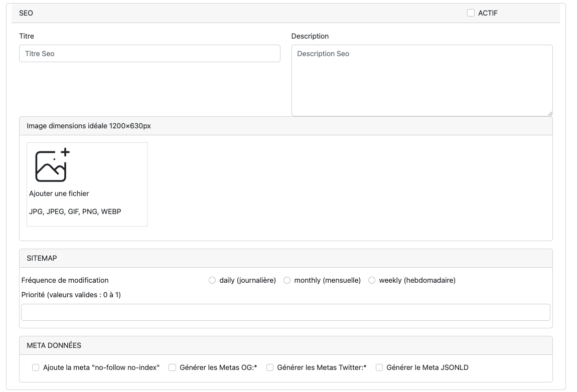This screenshot has height=392, width=577.
Task: Enable the ACTIF checkbox
Action: tap(471, 13)
